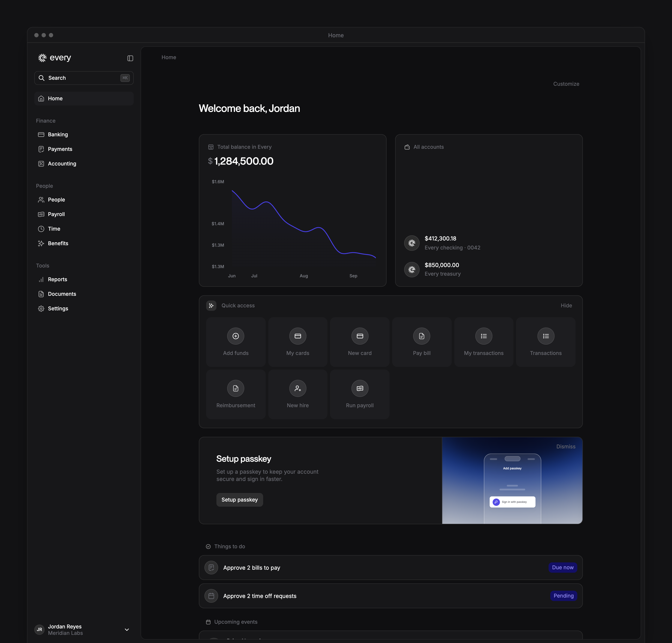Open the Search field

pos(84,78)
